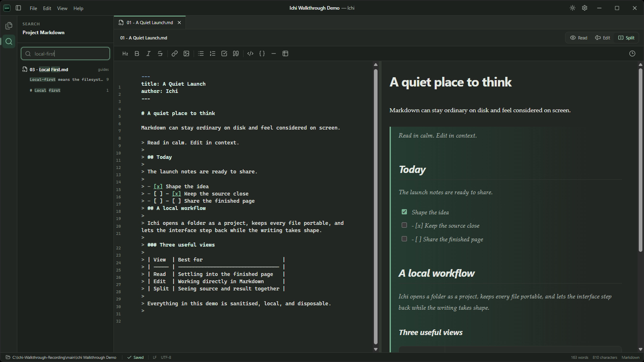The height and width of the screenshot is (362, 644).
Task: Apply strikethrough formatting
Action: [x=160, y=53]
